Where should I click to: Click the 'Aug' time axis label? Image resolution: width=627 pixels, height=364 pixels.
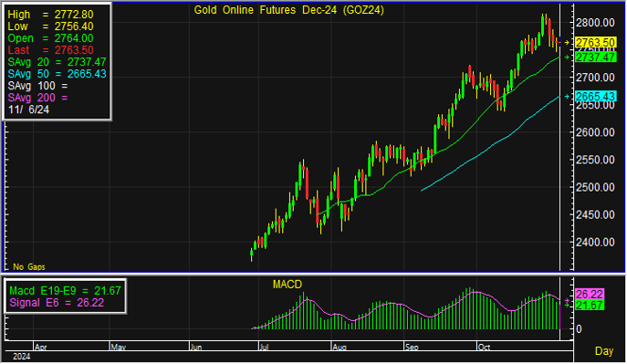340,348
